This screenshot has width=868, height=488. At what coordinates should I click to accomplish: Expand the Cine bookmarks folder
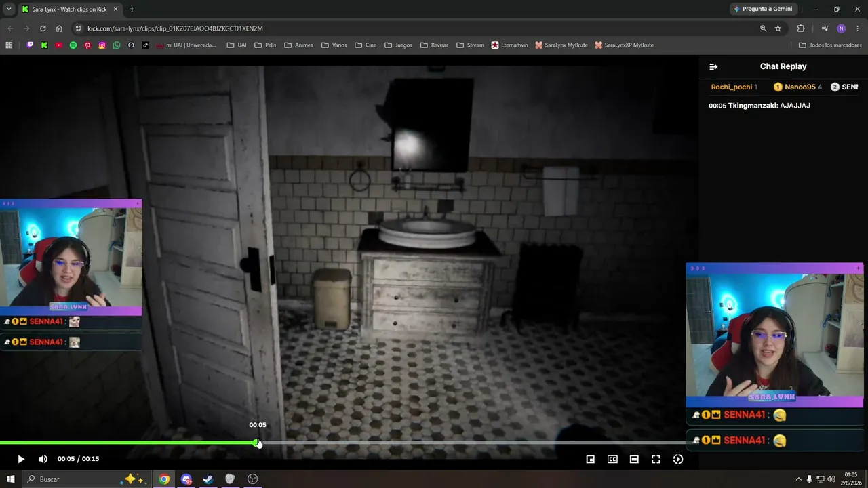coord(366,45)
